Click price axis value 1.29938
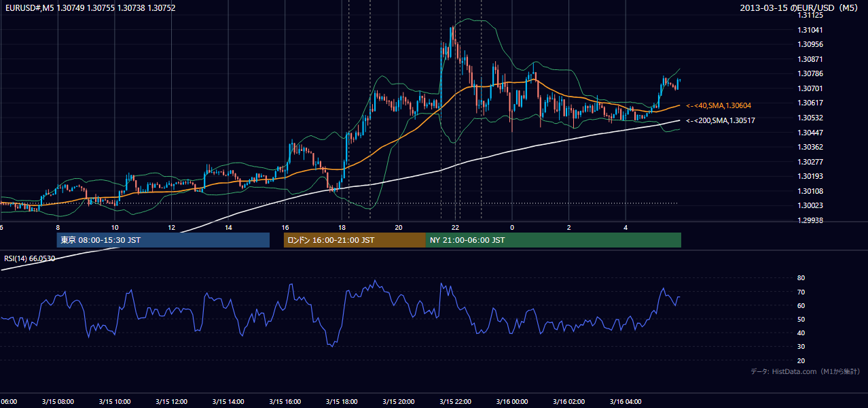 (810, 220)
